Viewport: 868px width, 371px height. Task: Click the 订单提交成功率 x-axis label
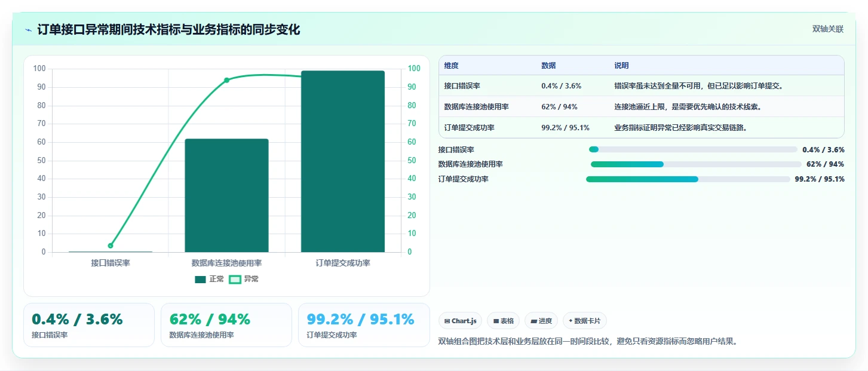(x=343, y=263)
